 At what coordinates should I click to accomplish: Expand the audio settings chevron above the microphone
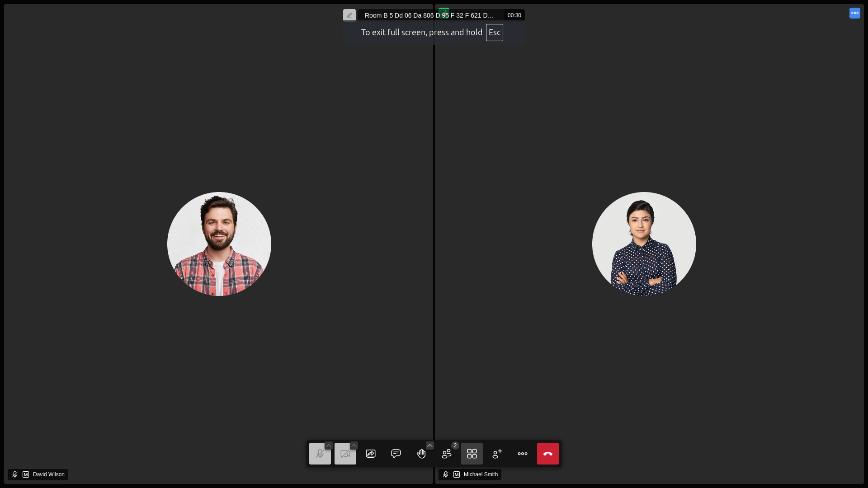[x=329, y=446]
